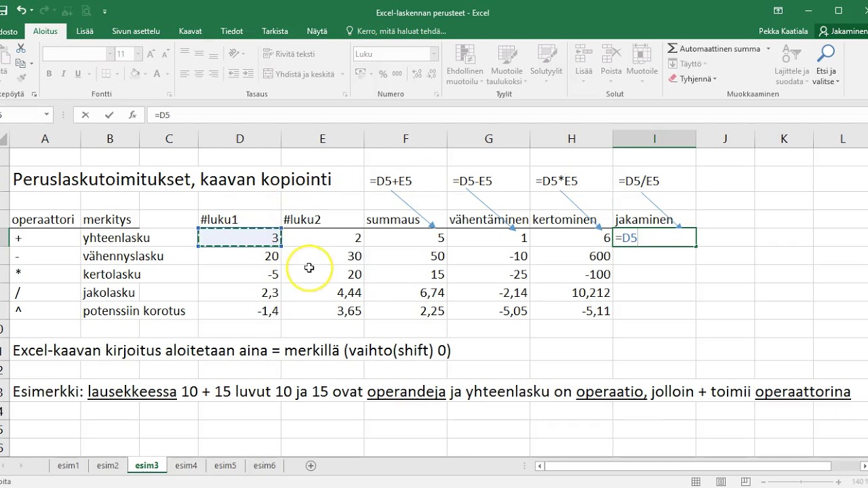Click the Fill Color paint bucket
The height and width of the screenshot is (488, 868).
click(x=135, y=74)
